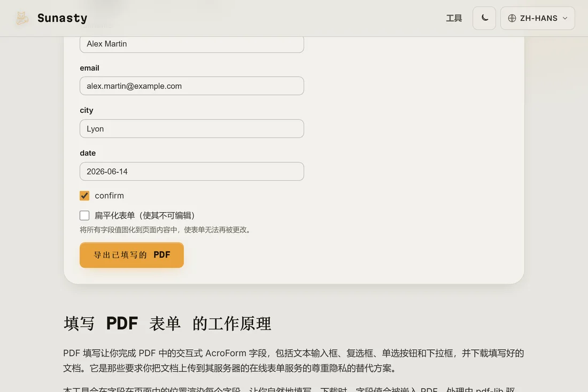The width and height of the screenshot is (588, 392).
Task: Open the 工具 menu
Action: (x=454, y=18)
